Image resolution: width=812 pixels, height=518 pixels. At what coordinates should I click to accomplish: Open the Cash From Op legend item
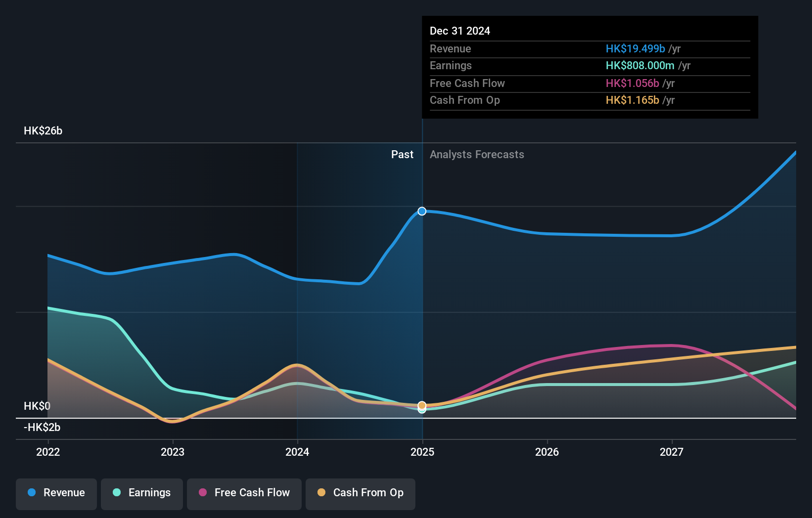pyautogui.click(x=360, y=493)
